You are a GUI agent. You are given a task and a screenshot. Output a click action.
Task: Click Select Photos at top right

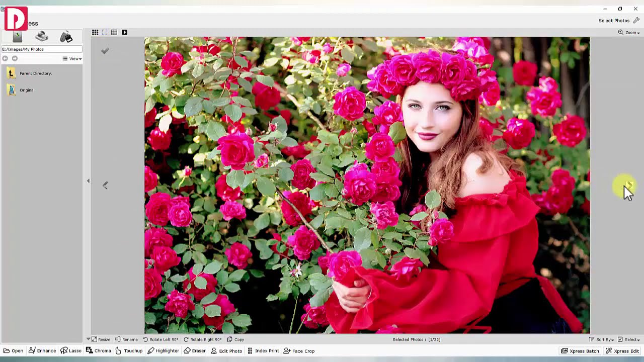coord(619,21)
